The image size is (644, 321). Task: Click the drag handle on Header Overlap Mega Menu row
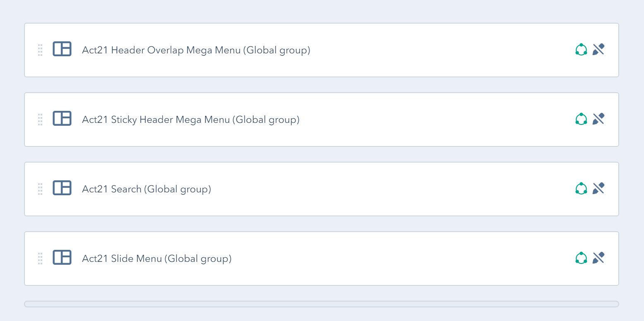40,49
